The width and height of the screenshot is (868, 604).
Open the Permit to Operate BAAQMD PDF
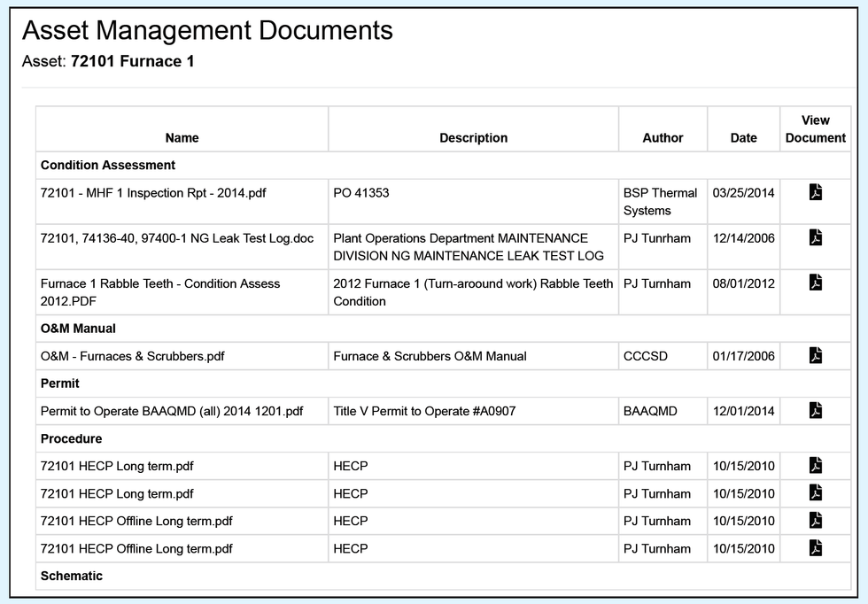pyautogui.click(x=816, y=411)
